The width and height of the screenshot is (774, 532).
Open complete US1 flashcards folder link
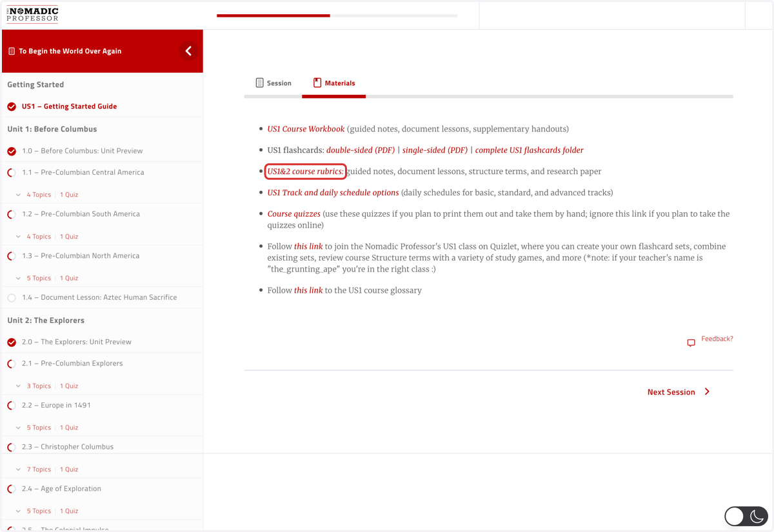[x=529, y=150]
